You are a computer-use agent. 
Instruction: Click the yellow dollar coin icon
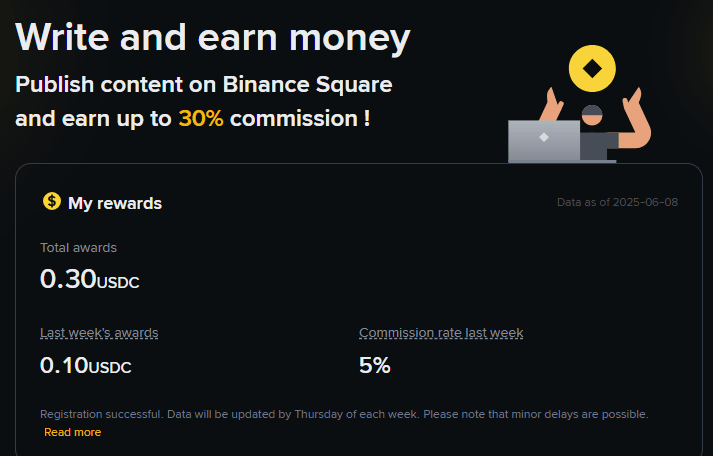pyautogui.click(x=52, y=202)
